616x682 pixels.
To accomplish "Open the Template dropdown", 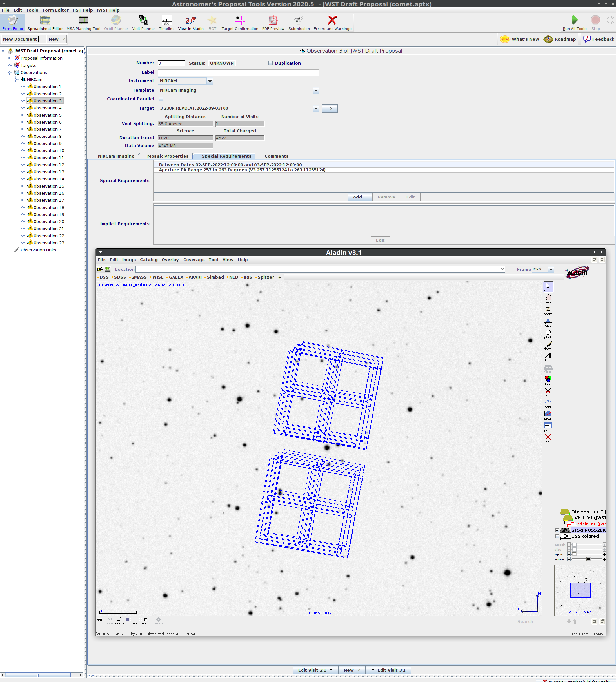I will pos(316,90).
